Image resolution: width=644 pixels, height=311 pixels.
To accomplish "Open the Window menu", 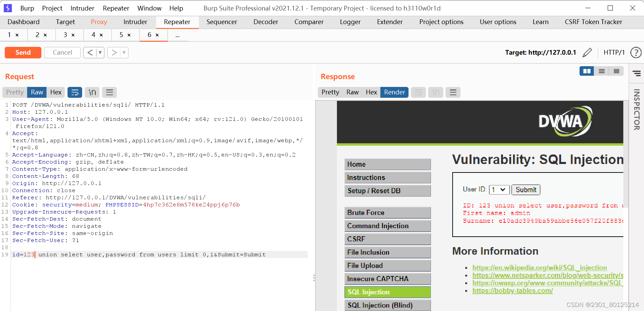I will coord(149,8).
